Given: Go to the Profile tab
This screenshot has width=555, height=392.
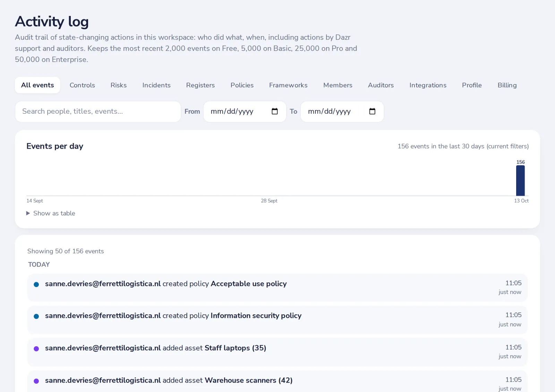Looking at the screenshot, I should pos(472,85).
